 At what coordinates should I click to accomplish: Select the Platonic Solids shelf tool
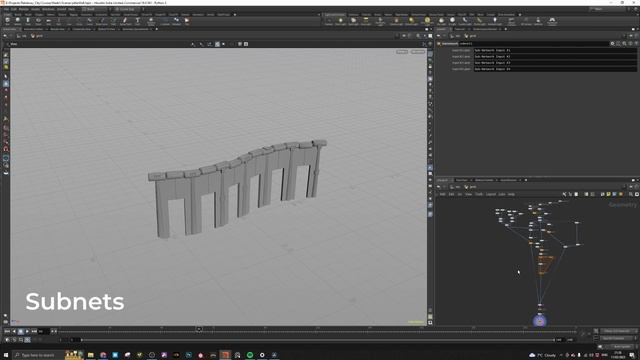coord(151,21)
